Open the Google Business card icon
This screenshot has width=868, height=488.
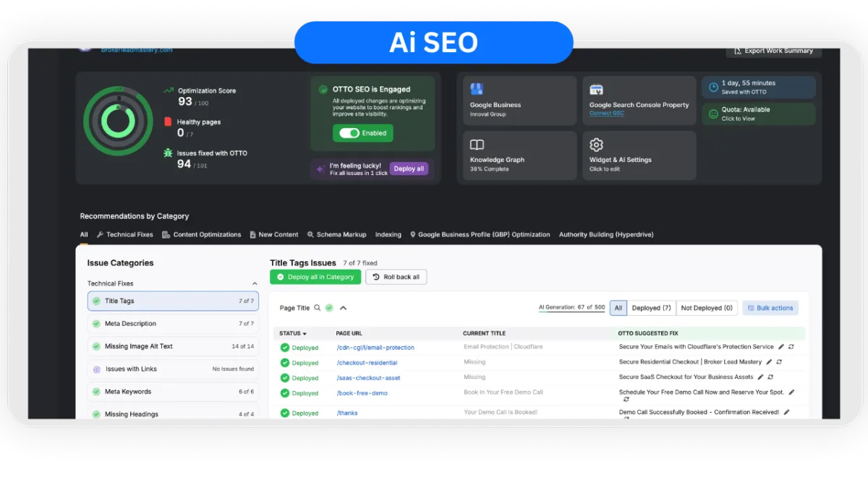pos(477,89)
